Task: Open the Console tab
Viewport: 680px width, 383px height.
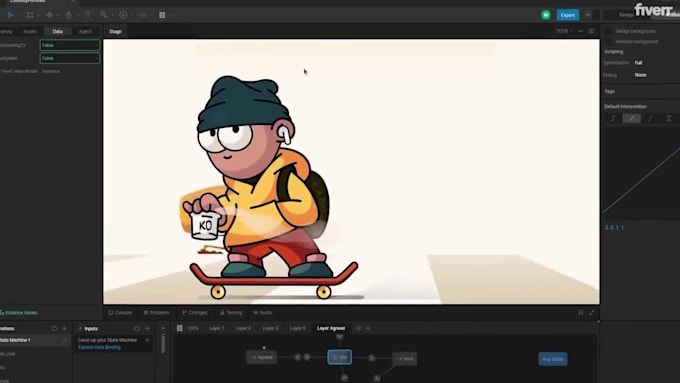Action: click(x=120, y=313)
